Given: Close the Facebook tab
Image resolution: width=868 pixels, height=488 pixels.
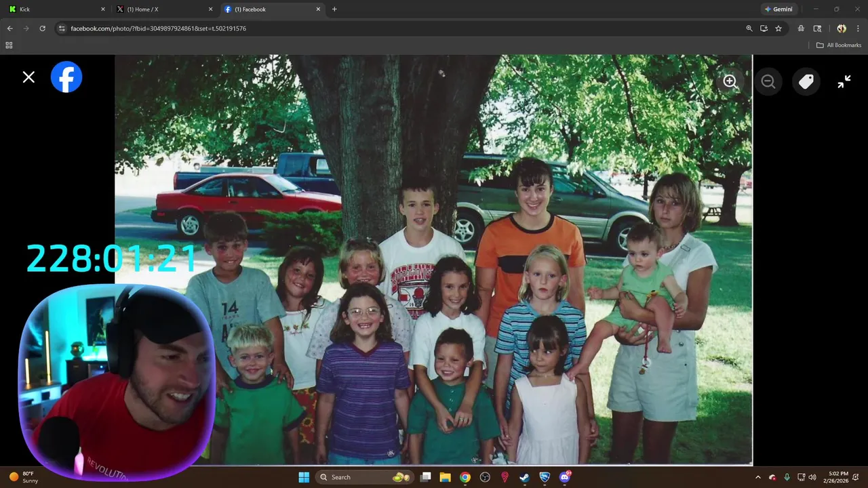Looking at the screenshot, I should (x=318, y=9).
